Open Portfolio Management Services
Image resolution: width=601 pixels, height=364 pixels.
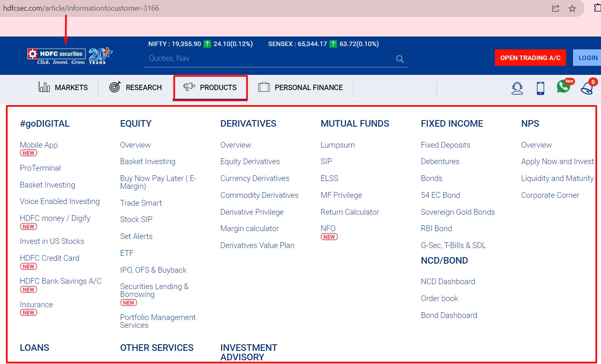coord(158,321)
